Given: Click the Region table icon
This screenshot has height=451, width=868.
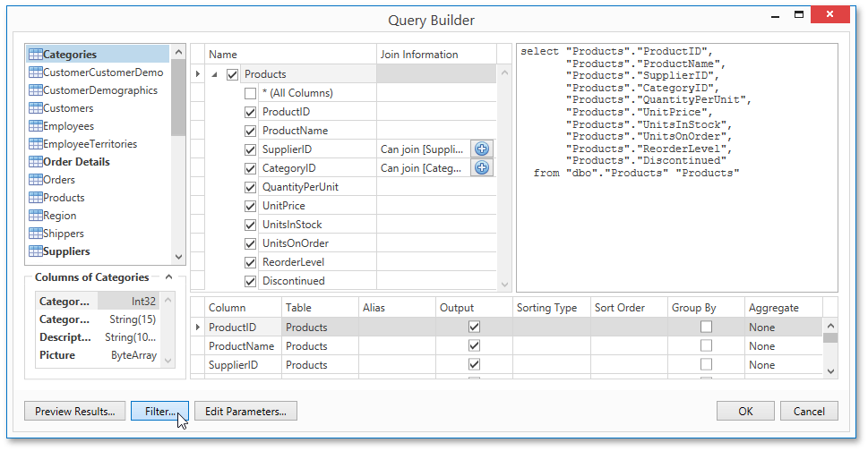Looking at the screenshot, I should (36, 216).
